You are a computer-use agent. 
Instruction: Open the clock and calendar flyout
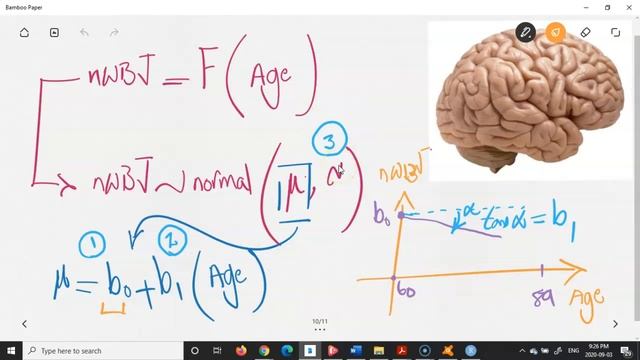(599, 351)
